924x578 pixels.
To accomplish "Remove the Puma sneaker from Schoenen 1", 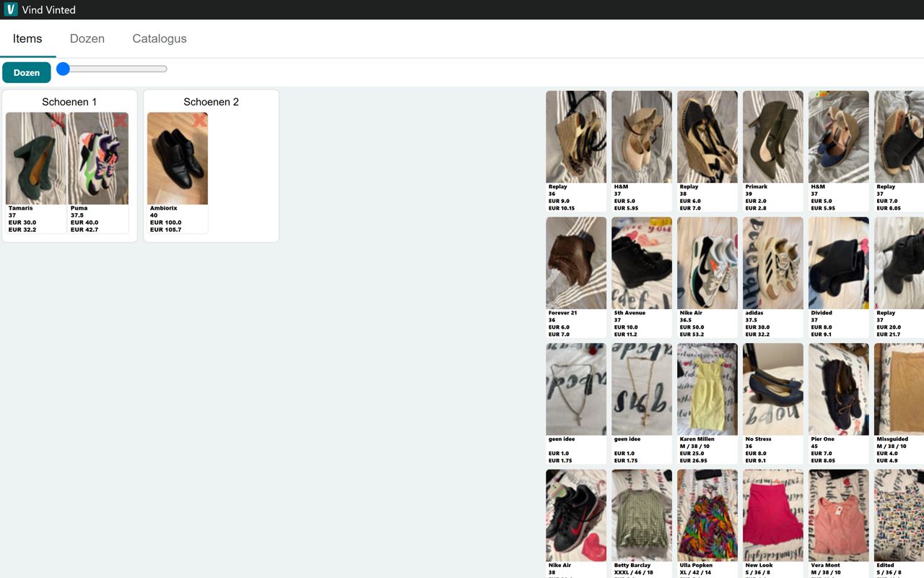I will point(120,121).
